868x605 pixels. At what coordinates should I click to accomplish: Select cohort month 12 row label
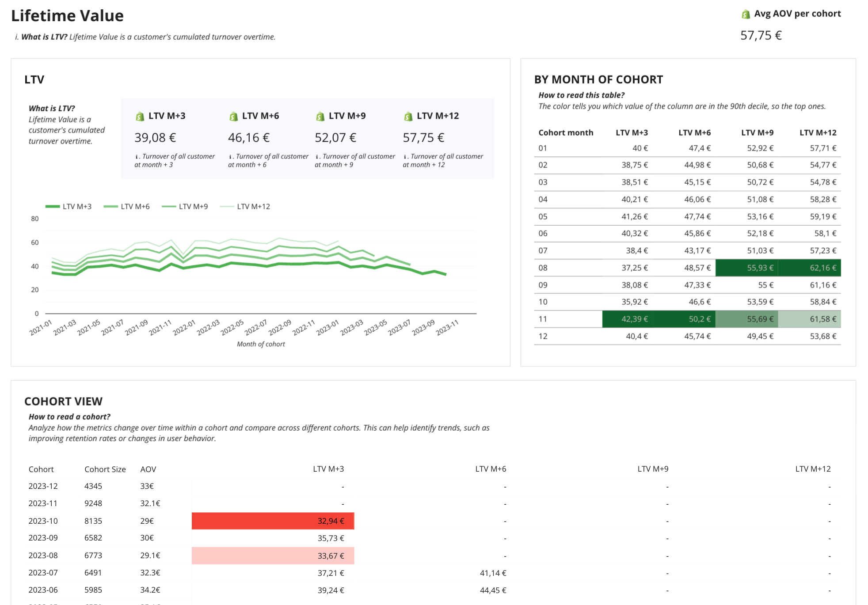(543, 336)
